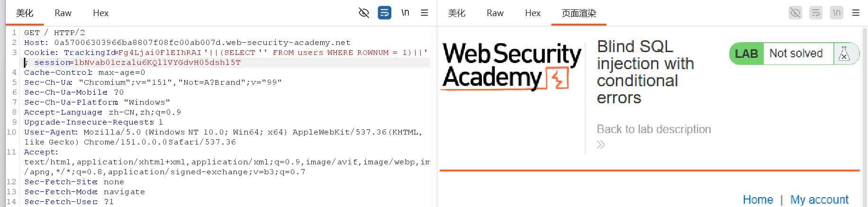Click the Sec-Fetch-Site: none line
Image resolution: width=868 pixels, height=207 pixels.
[74, 182]
